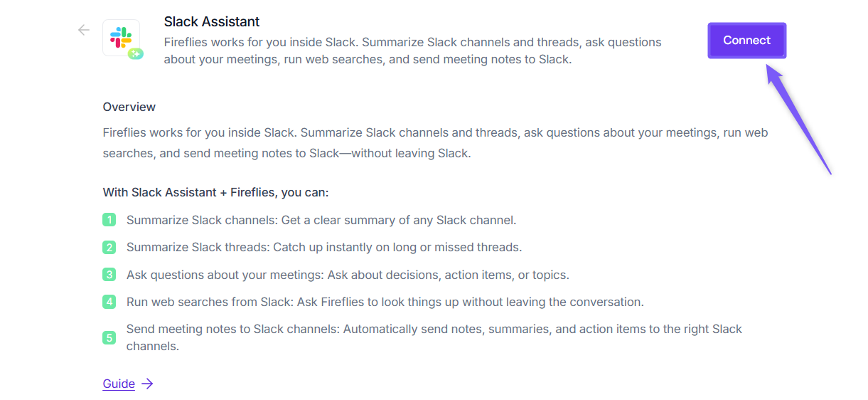
Task: Click the 'Ask questions about your meetings' item
Action: 348,275
